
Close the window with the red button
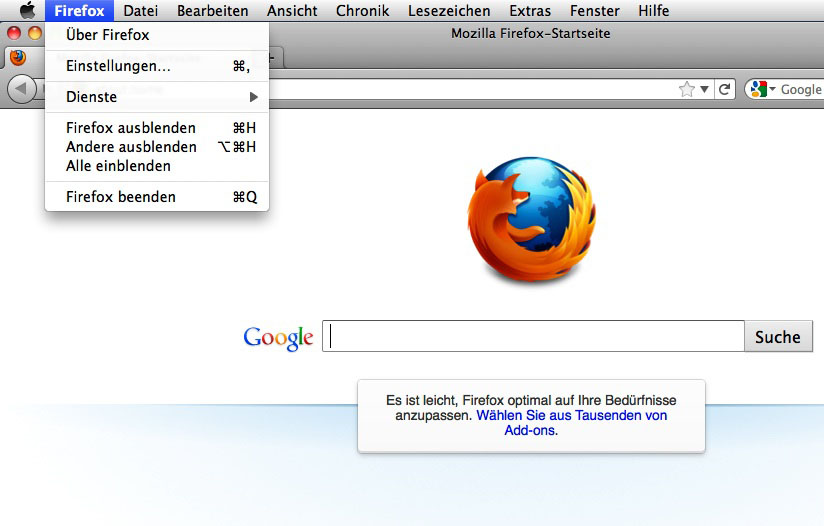tap(14, 33)
